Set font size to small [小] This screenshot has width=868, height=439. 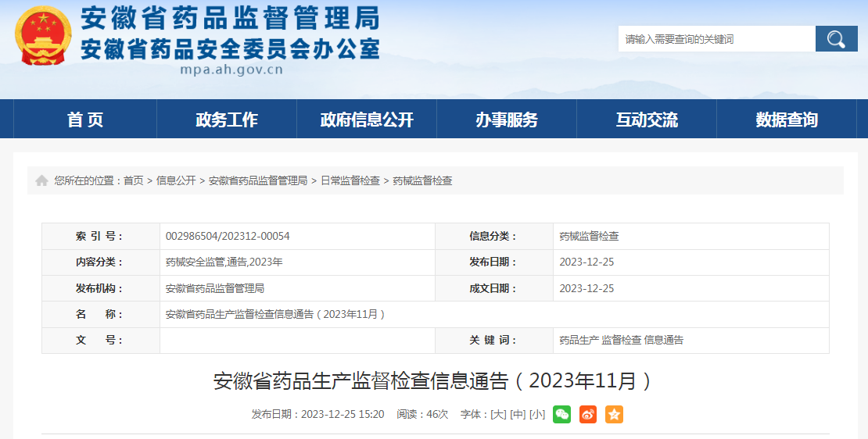point(537,414)
